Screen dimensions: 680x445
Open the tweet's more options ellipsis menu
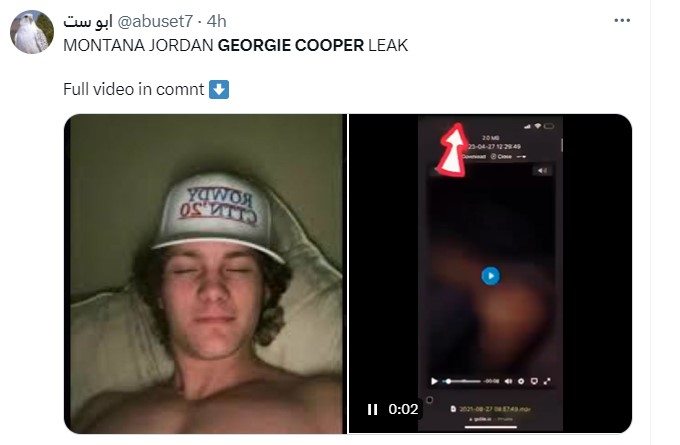click(622, 20)
